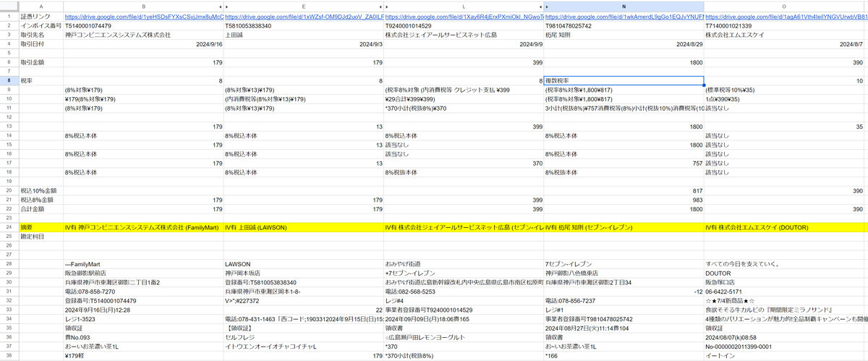Click the 税込8%金額 label cell
This screenshot has height=361, width=868.
40,200
